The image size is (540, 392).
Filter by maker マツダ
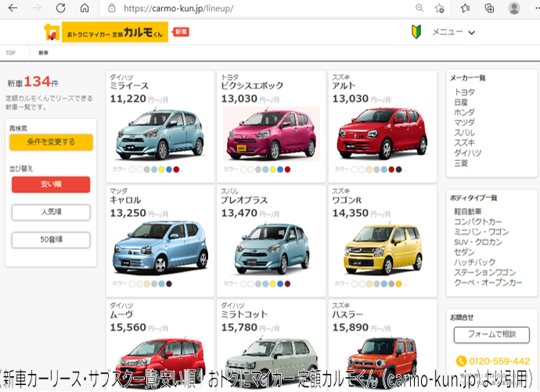click(x=465, y=123)
